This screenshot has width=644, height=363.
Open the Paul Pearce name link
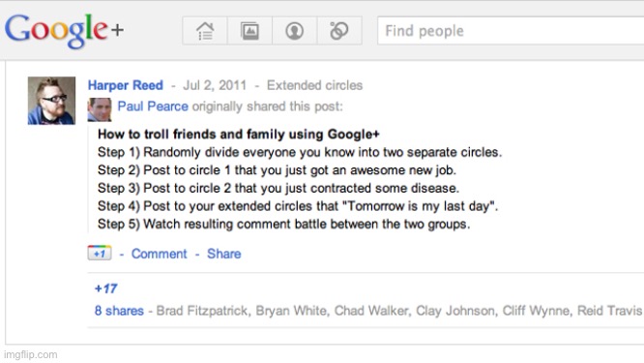(153, 106)
